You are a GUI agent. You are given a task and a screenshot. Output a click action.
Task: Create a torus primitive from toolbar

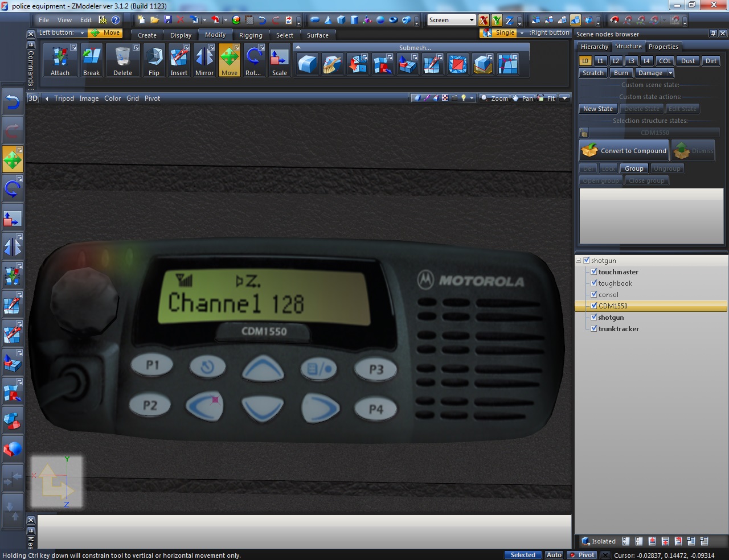coord(394,20)
